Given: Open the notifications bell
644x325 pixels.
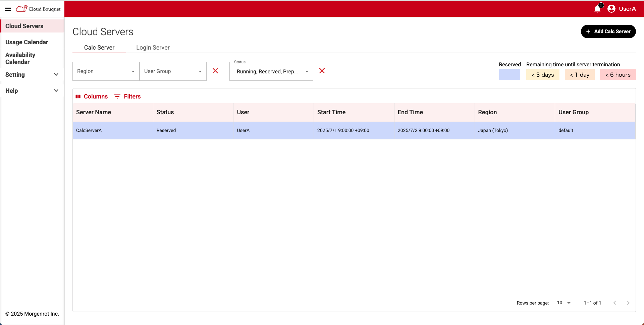Looking at the screenshot, I should click(597, 9).
